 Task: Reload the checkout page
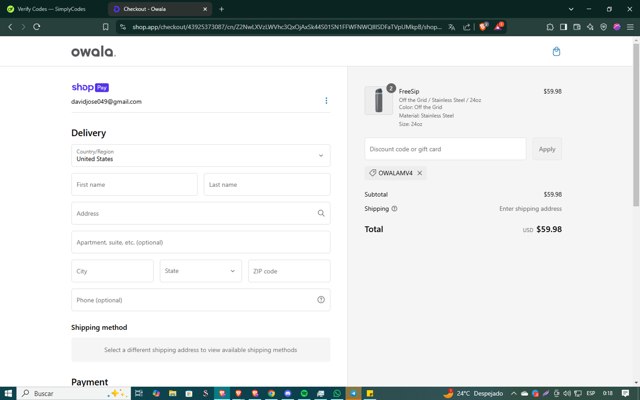click(x=37, y=27)
